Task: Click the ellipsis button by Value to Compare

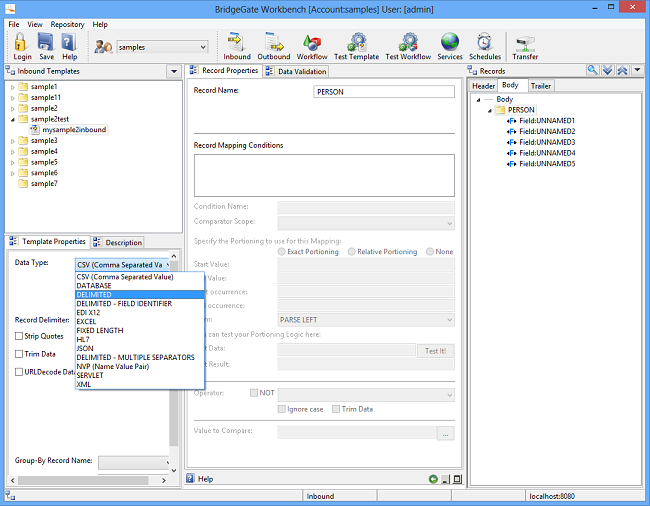Action: click(x=446, y=434)
